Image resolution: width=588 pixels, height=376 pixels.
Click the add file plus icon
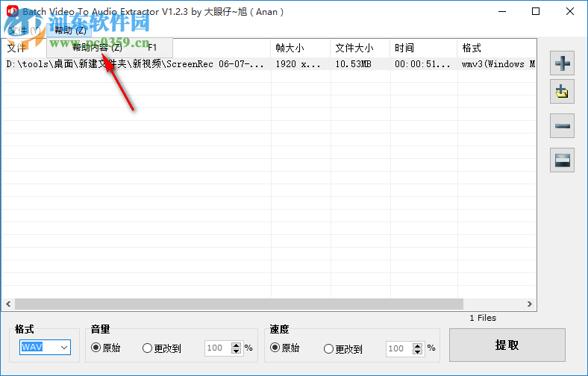[x=562, y=63]
